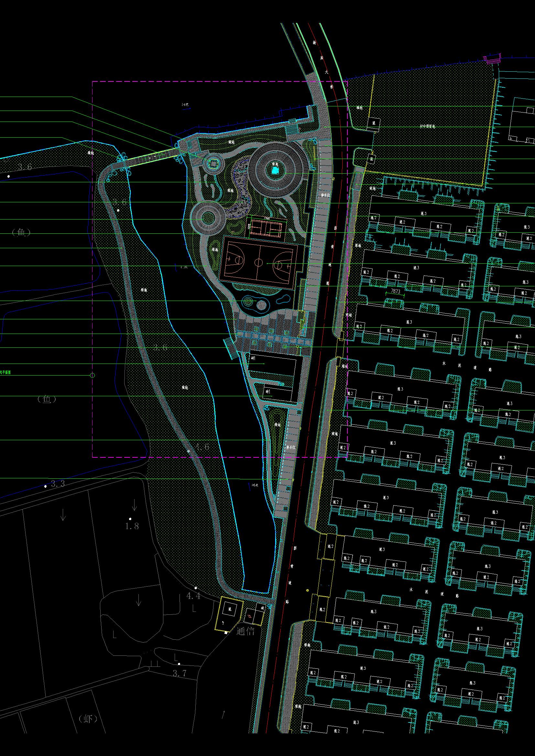This screenshot has height=756, width=535.
Task: Click the 4.6 elevation label
Action: [x=202, y=447]
